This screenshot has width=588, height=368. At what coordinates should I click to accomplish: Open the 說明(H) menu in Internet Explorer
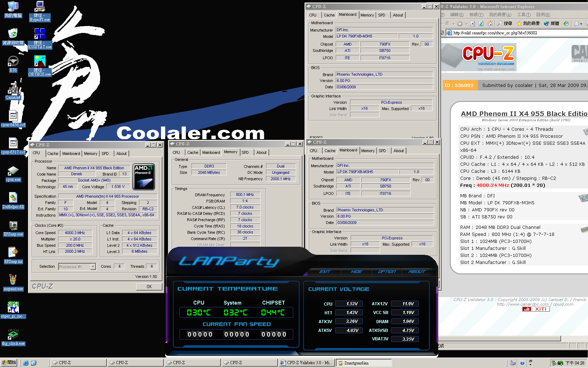pos(543,14)
